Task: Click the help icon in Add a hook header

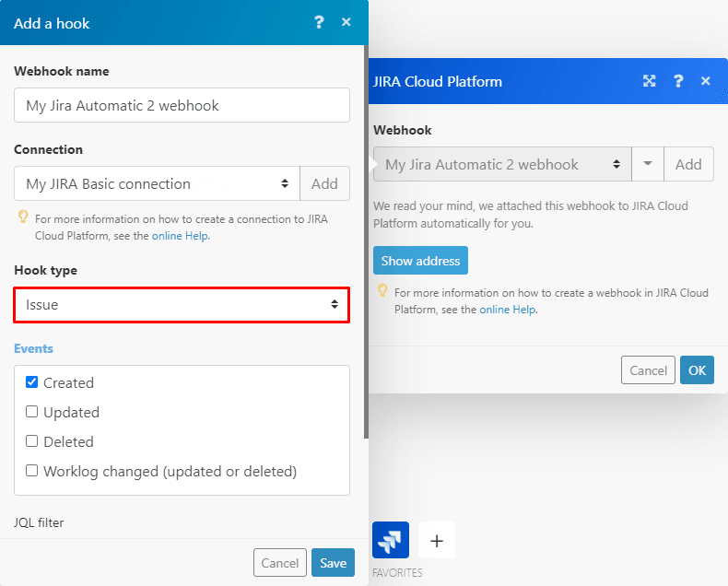Action: tap(319, 22)
